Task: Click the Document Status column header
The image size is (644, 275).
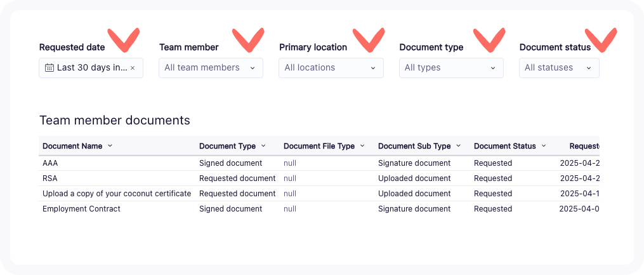Action: click(504, 146)
